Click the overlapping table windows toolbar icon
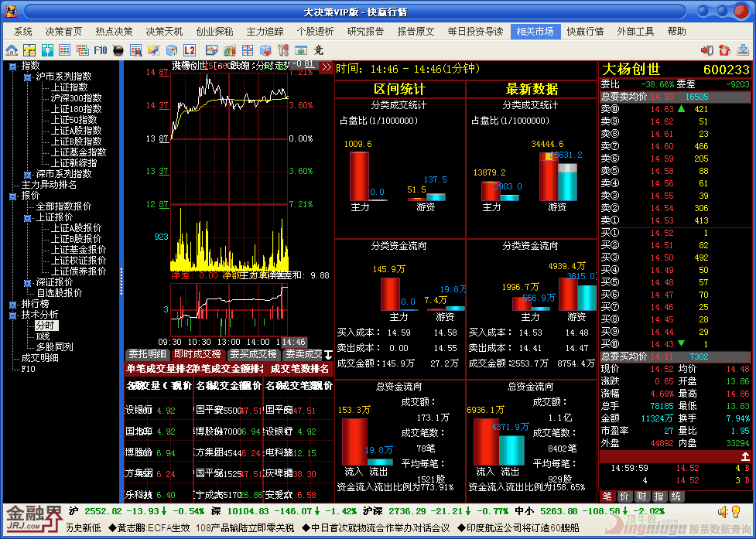Screen dimensions: 756x539 [83, 49]
